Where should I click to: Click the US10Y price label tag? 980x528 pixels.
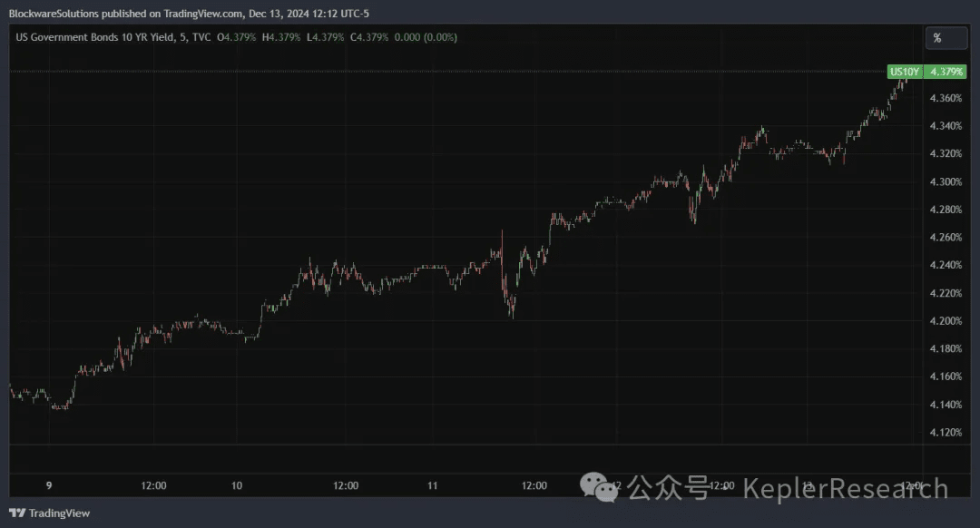coord(905,72)
